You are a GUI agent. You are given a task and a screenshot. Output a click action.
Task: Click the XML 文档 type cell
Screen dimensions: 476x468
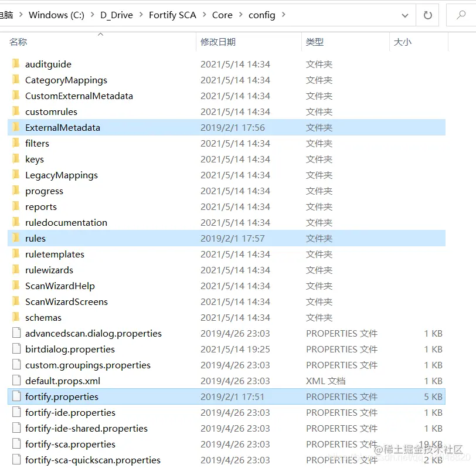tap(325, 381)
